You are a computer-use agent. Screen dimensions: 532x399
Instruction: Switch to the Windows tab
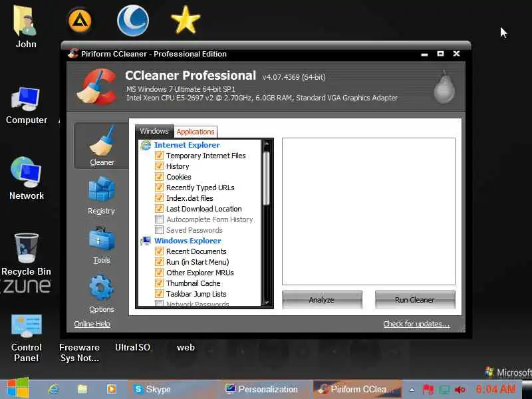[x=154, y=131]
